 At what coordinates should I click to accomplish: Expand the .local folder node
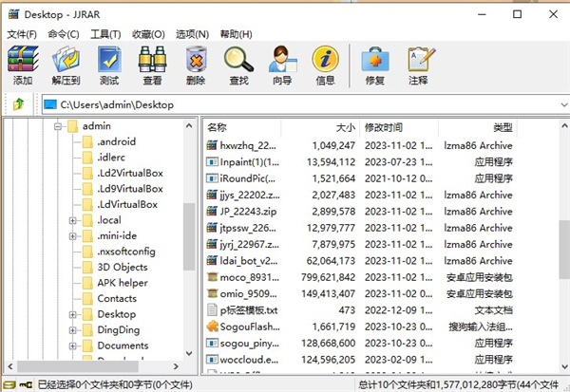pos(73,220)
